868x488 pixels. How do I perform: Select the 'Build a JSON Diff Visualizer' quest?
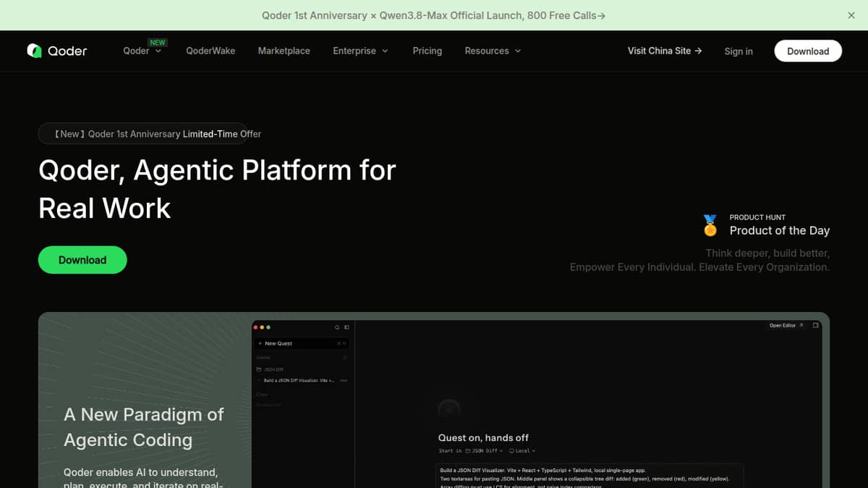click(299, 380)
